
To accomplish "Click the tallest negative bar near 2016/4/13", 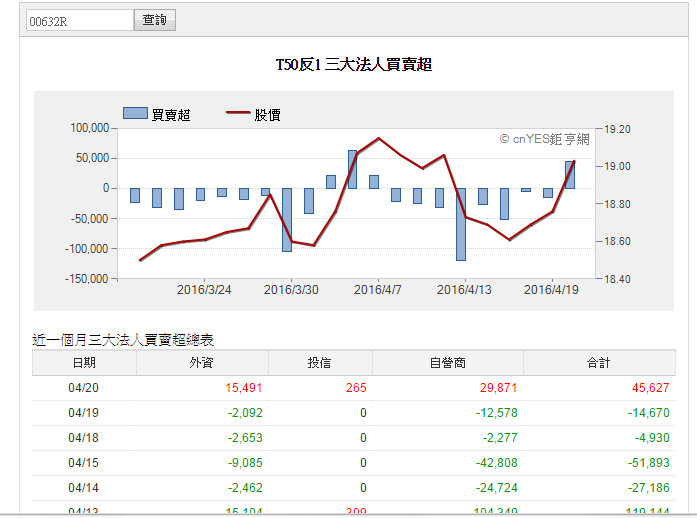I will point(461,224).
